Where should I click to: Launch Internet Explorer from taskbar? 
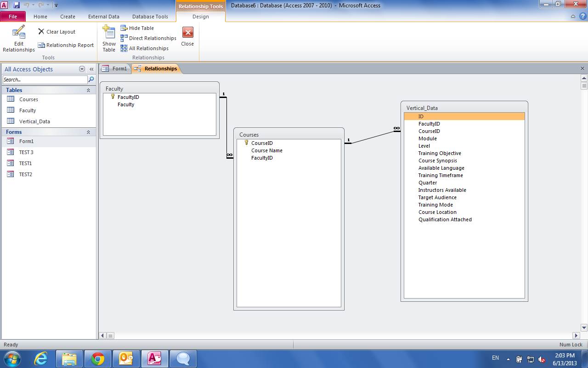point(41,359)
